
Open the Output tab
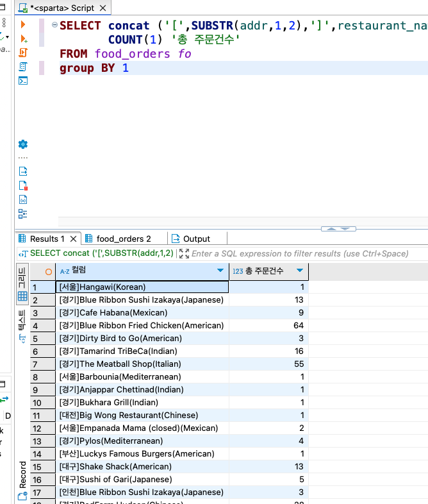[197, 239]
